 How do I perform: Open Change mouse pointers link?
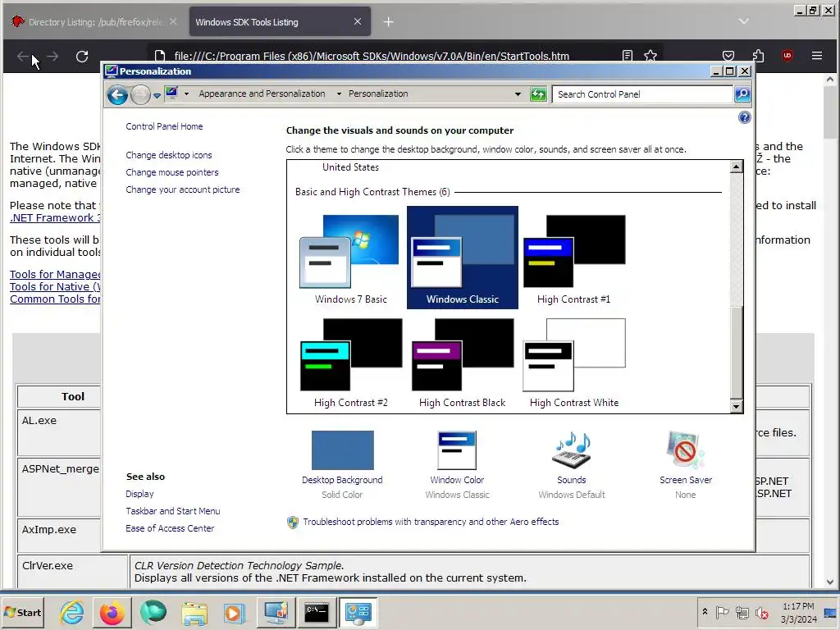(172, 172)
